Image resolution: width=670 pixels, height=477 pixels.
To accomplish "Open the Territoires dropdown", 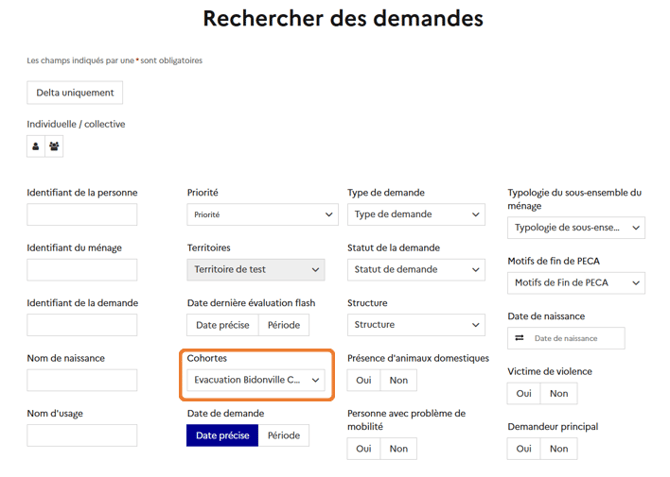I will pos(256,269).
